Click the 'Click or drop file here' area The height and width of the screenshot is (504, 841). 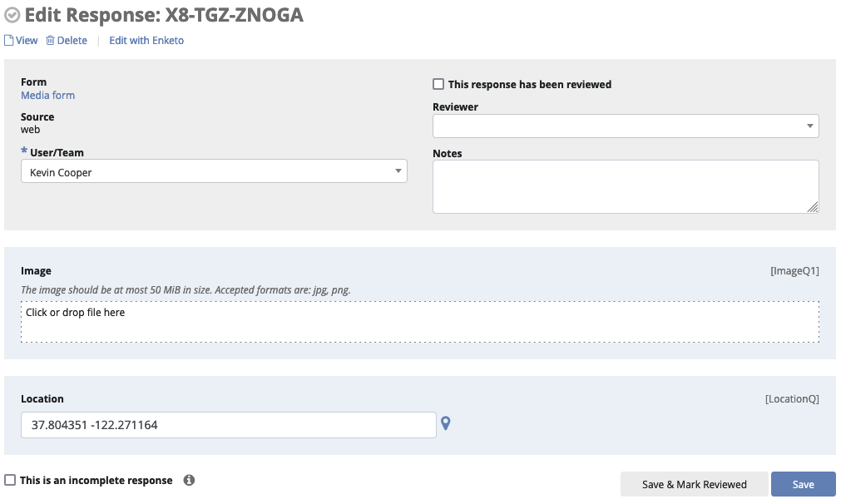click(420, 322)
